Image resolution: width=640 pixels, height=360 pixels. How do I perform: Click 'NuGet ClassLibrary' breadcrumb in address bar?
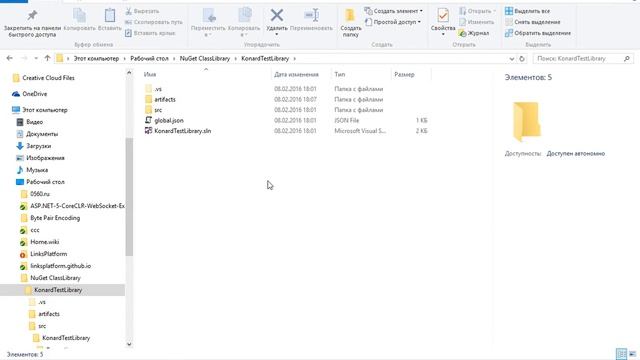click(205, 58)
